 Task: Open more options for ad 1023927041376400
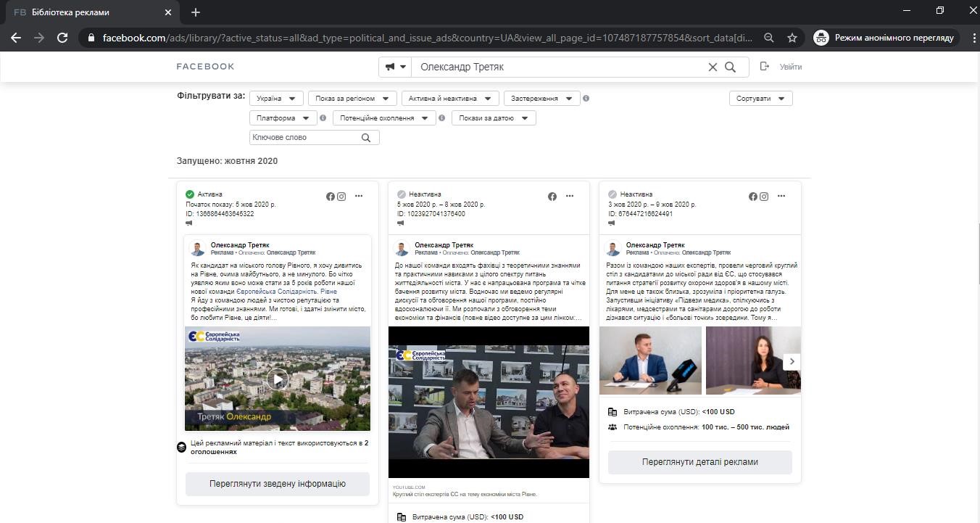coord(570,197)
